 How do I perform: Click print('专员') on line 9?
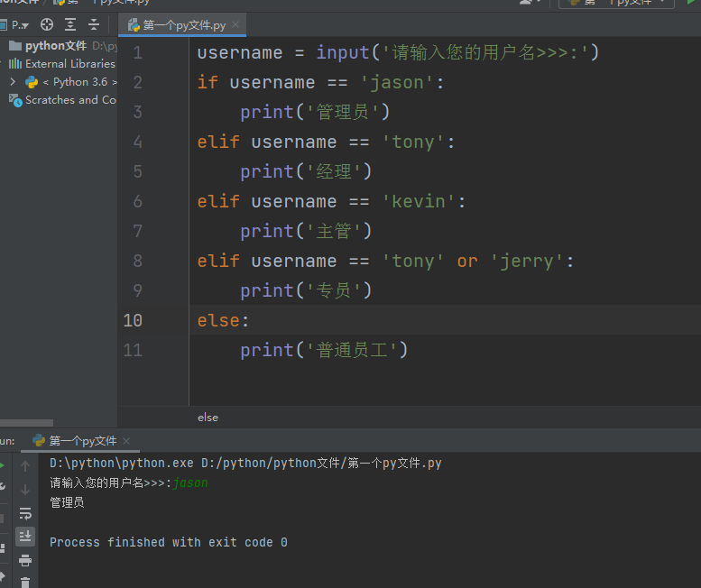click(306, 291)
